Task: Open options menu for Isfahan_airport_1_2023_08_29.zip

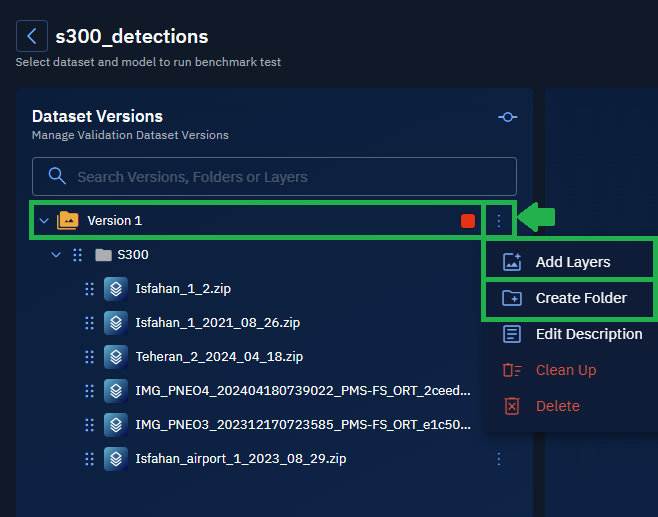Action: [x=499, y=459]
